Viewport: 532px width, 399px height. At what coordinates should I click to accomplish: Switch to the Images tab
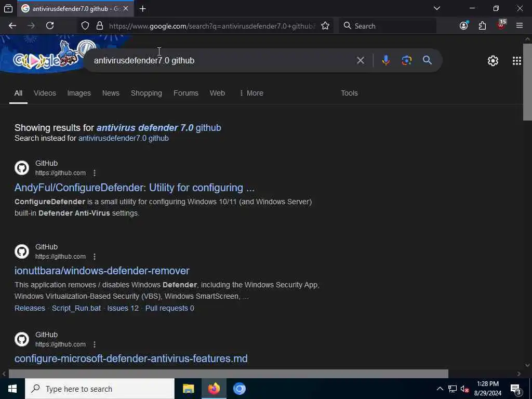point(79,93)
